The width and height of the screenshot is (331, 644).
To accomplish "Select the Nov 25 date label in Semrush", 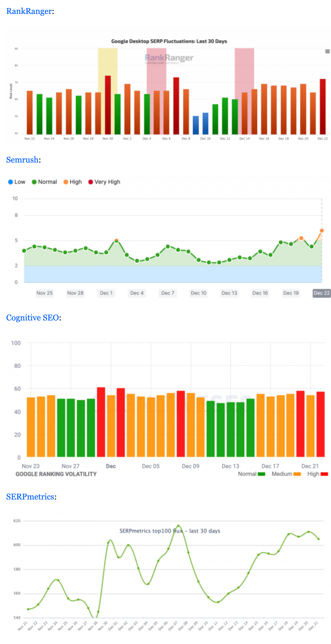I will pyautogui.click(x=44, y=293).
